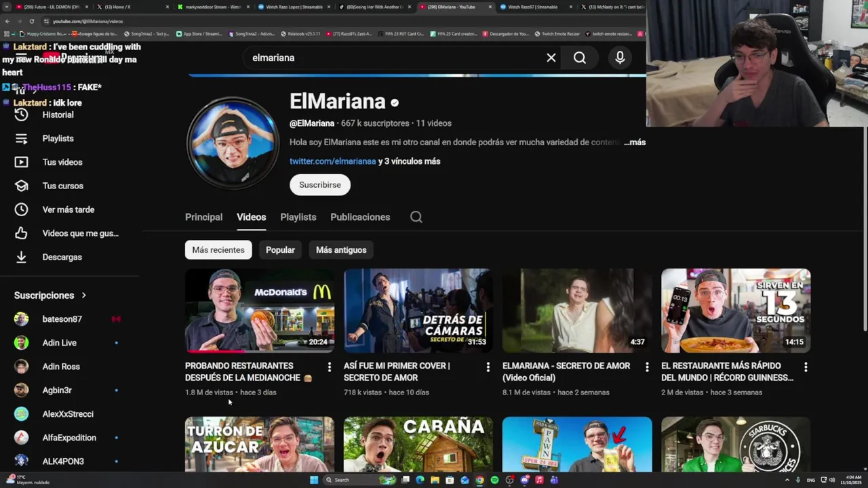Select the Videos channel tab
This screenshot has width=868, height=488.
tap(251, 217)
